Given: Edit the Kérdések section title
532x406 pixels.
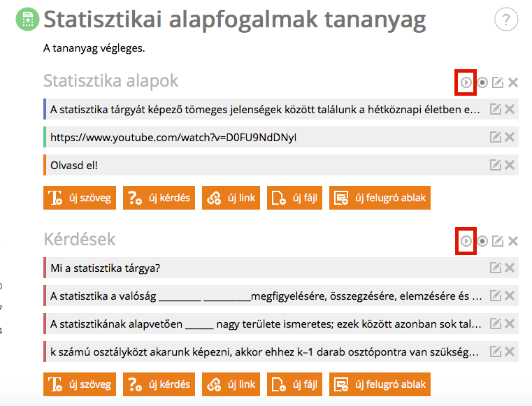Looking at the screenshot, I should (497, 241).
